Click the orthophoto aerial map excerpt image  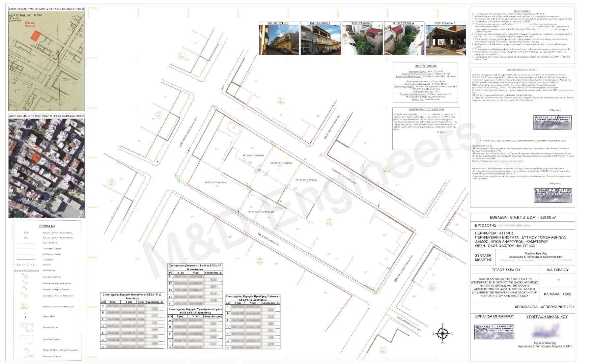[x=46, y=168]
